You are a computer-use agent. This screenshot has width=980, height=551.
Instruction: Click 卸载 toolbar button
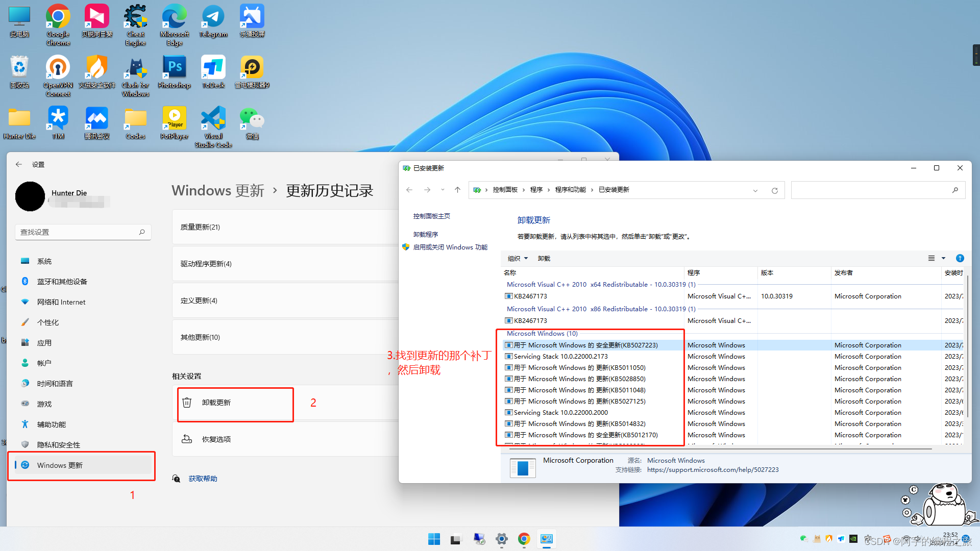coord(544,258)
